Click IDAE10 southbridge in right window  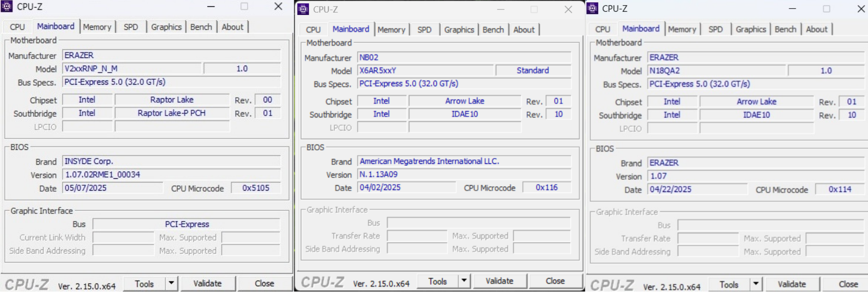(757, 115)
